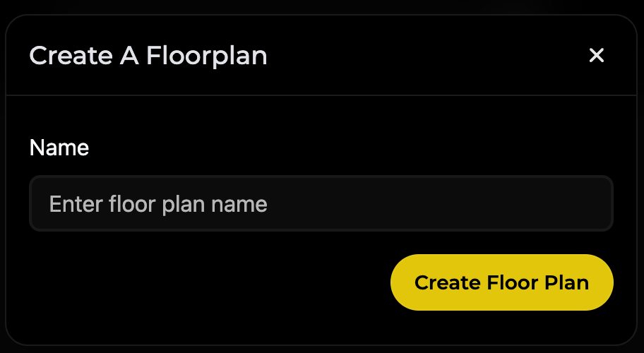Click the Create Floor Plan button
The image size is (644, 353).
[501, 282]
